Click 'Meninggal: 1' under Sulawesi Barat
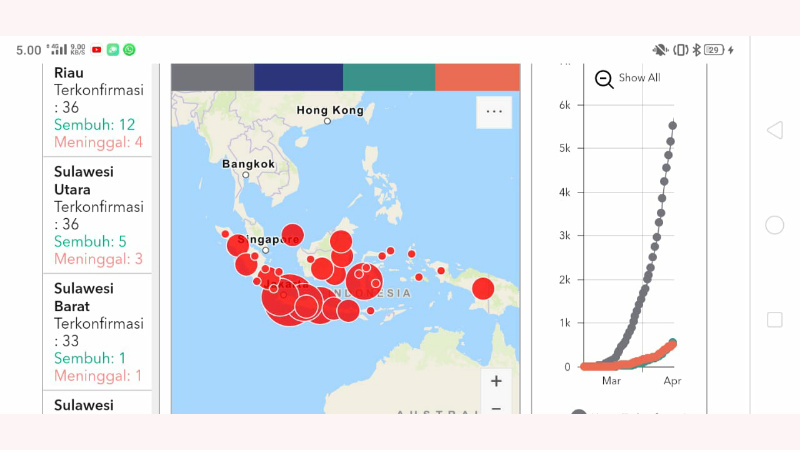This screenshot has height=450, width=800. pos(98,376)
